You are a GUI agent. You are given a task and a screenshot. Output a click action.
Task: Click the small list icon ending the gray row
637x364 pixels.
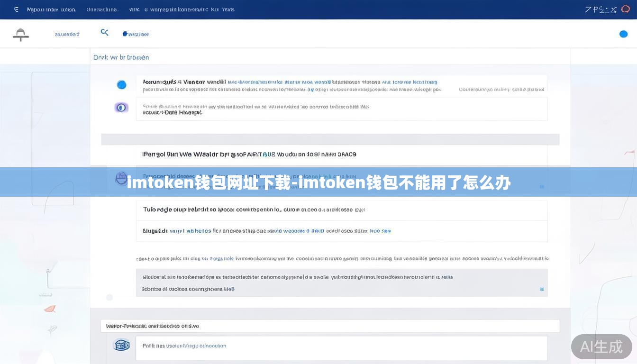542,288
